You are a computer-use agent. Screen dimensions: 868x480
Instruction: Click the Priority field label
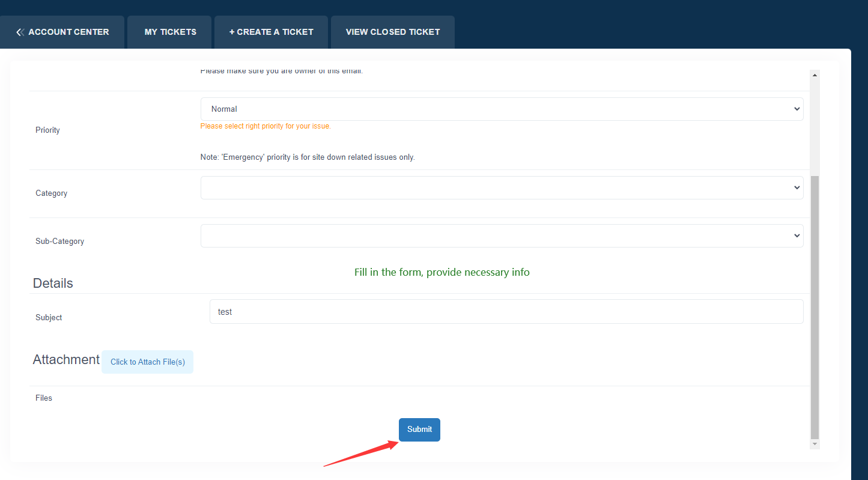pyautogui.click(x=48, y=130)
